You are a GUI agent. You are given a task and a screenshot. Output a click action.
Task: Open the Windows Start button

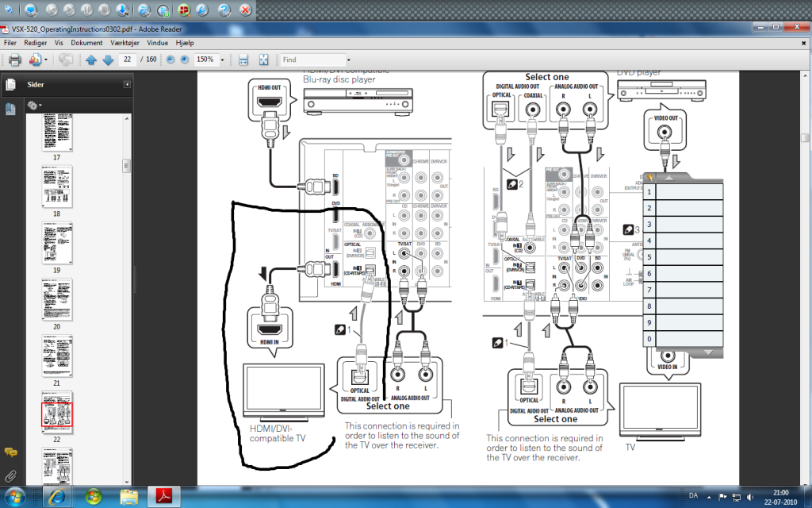coord(14,497)
